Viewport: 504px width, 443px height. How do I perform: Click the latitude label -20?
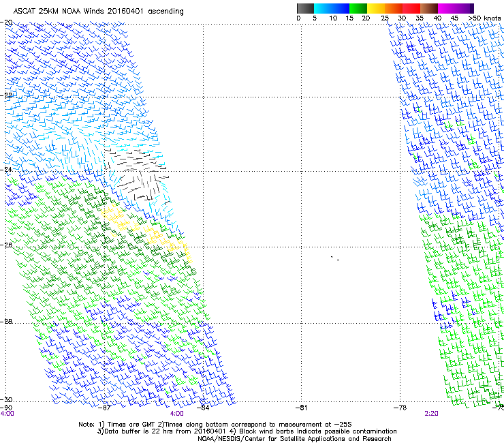tap(6, 22)
